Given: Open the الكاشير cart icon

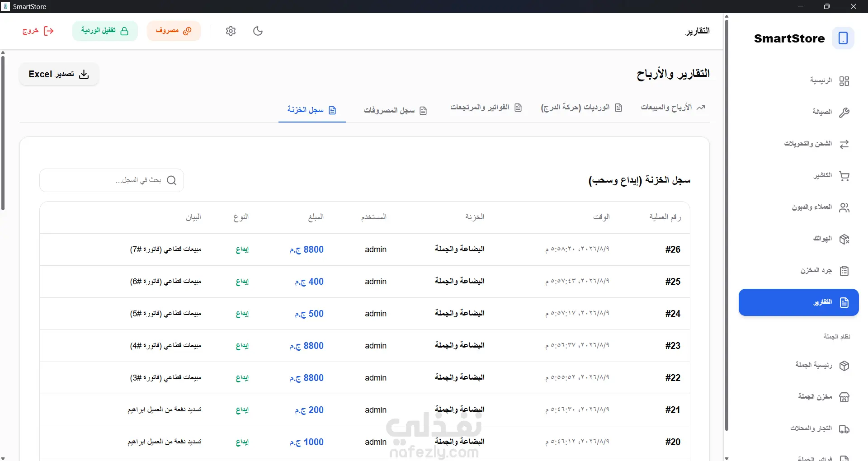Looking at the screenshot, I should (x=844, y=176).
